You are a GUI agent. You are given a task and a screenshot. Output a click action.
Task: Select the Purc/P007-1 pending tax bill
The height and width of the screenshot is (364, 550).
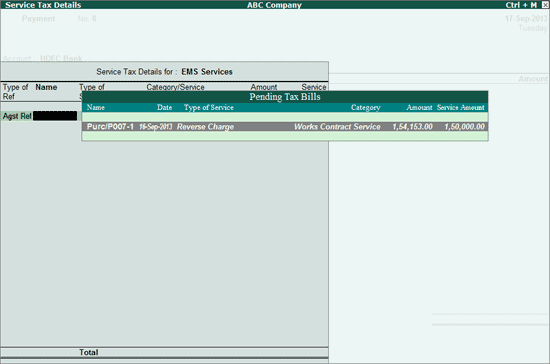click(x=285, y=127)
